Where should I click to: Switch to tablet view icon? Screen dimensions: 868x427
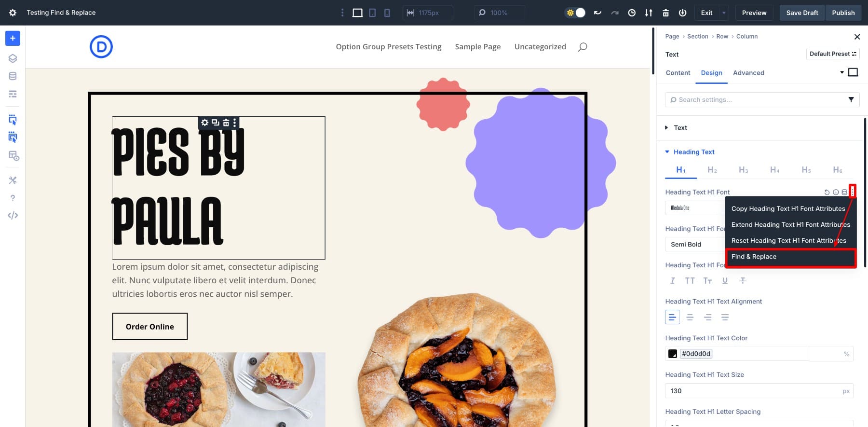click(372, 13)
